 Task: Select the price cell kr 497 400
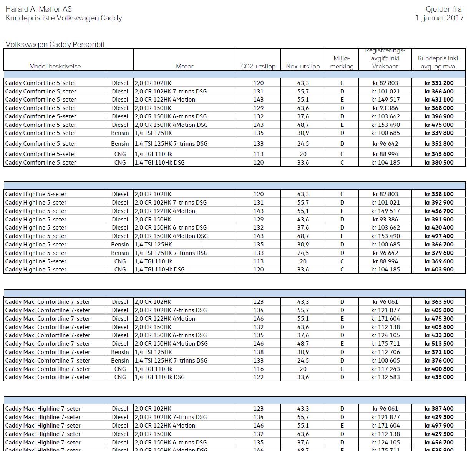439,236
